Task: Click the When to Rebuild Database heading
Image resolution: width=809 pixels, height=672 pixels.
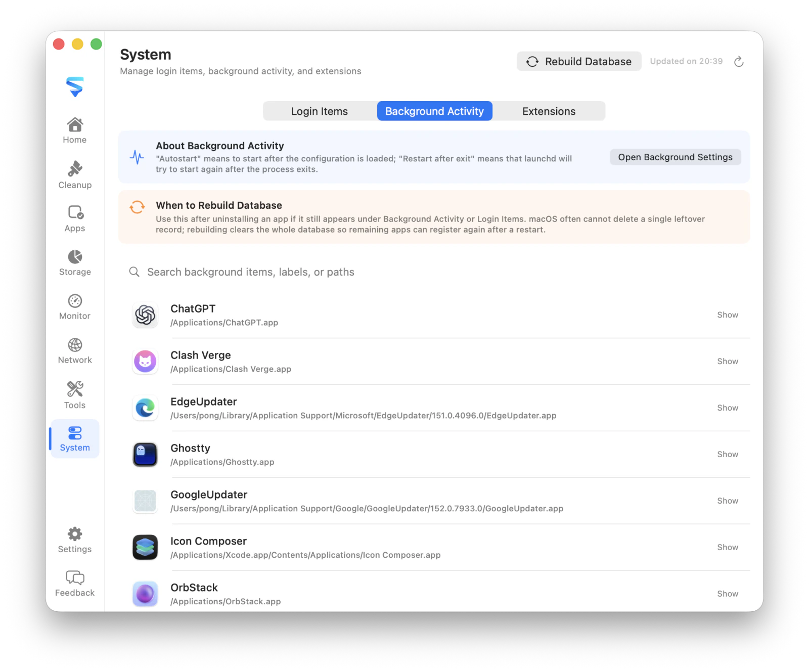Action: click(219, 205)
